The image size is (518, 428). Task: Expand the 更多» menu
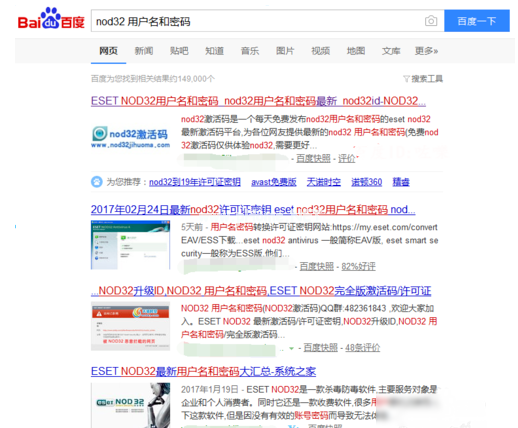pyautogui.click(x=426, y=51)
